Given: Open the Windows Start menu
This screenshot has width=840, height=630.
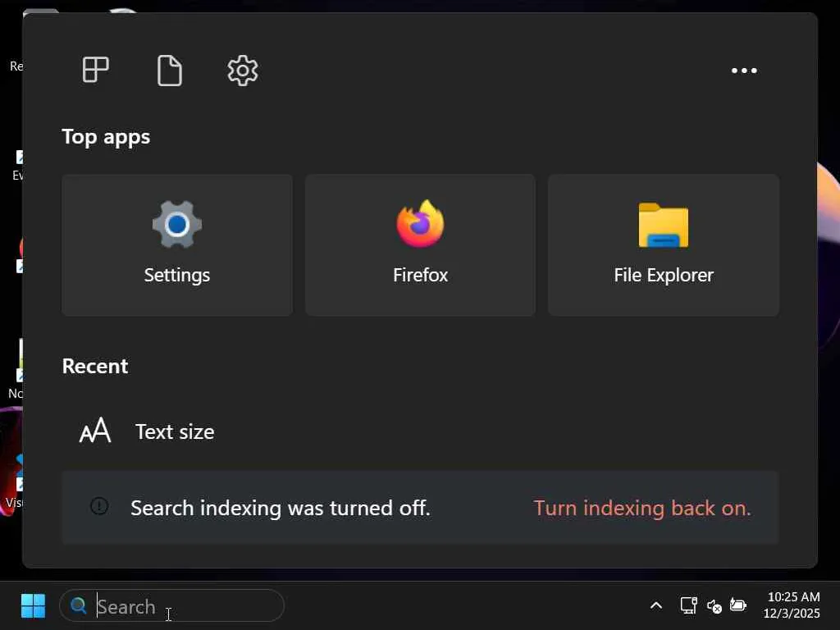Looking at the screenshot, I should [33, 606].
